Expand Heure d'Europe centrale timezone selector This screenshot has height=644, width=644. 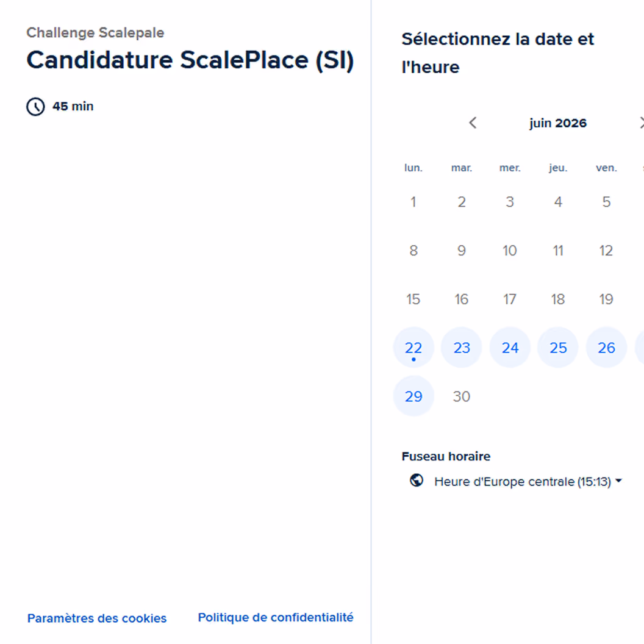[x=516, y=481]
